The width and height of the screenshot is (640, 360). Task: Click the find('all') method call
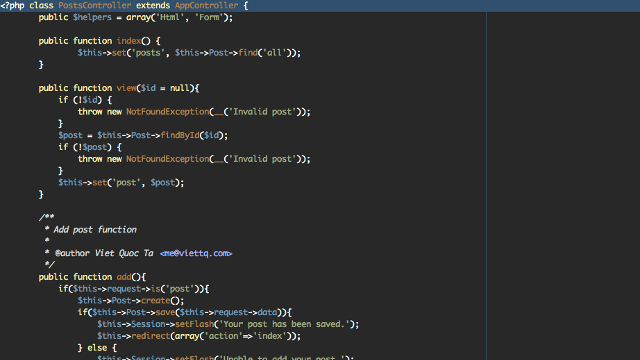pyautogui.click(x=267, y=53)
